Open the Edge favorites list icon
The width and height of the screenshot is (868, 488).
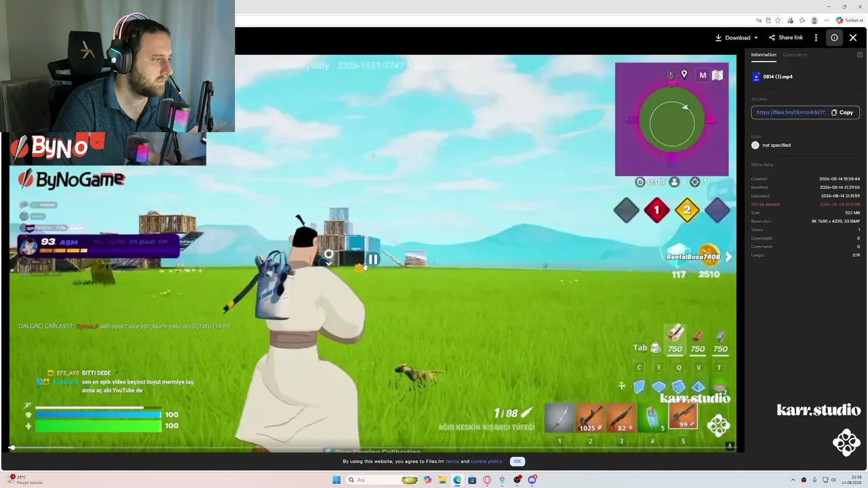pos(802,20)
